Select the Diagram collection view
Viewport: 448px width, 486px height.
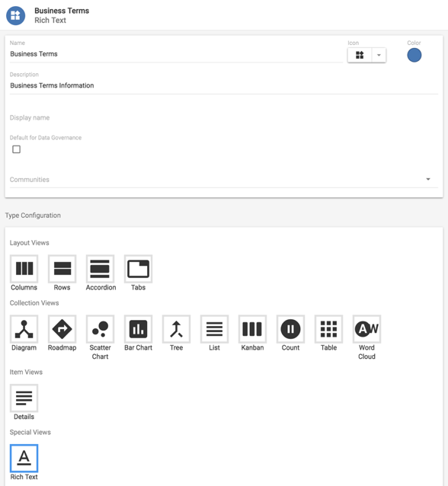24,329
